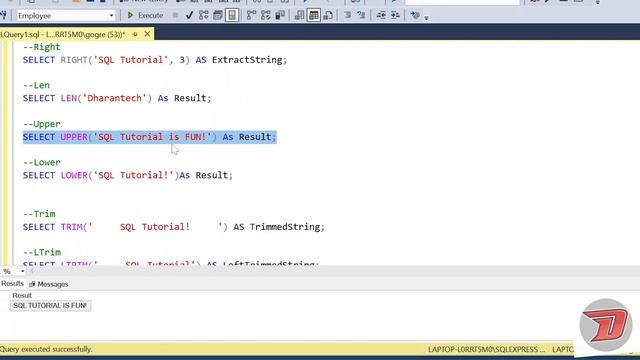Screen dimensions: 640x360
Task: Display the Estimated Execution Plan
Action: click(203, 16)
